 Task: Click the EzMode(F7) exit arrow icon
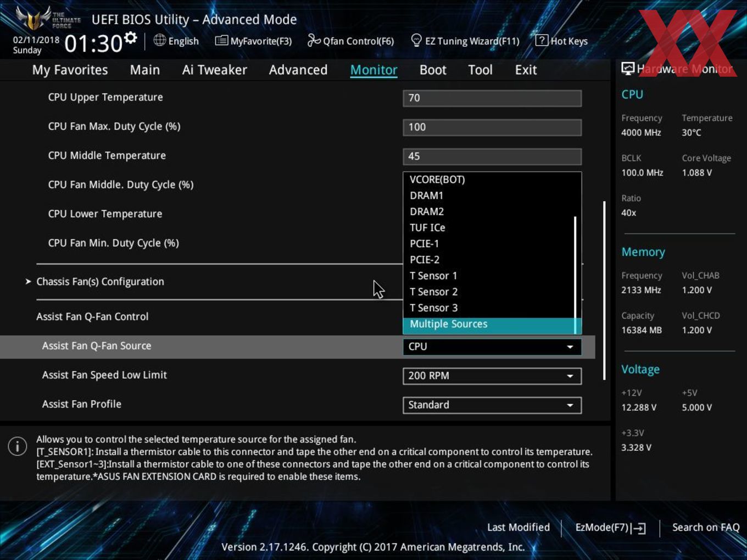(x=638, y=528)
